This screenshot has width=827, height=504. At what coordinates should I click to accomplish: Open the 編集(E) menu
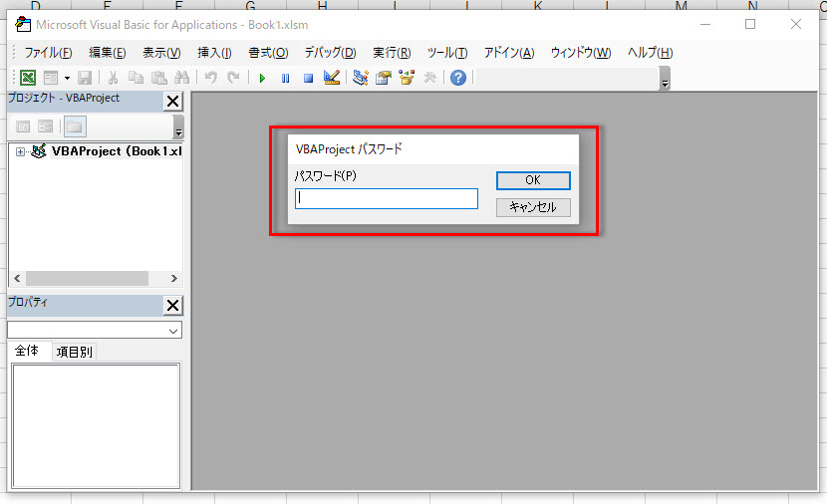107,53
